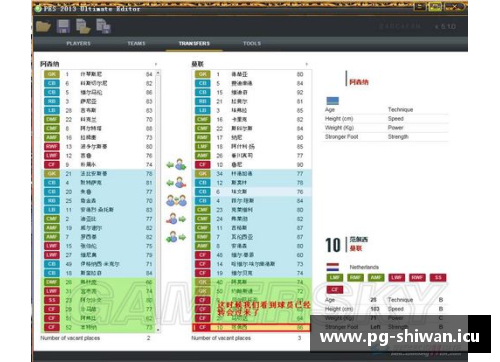Select right team GK number 1 rated 80
The height and width of the screenshot is (362, 500).
pos(252,74)
